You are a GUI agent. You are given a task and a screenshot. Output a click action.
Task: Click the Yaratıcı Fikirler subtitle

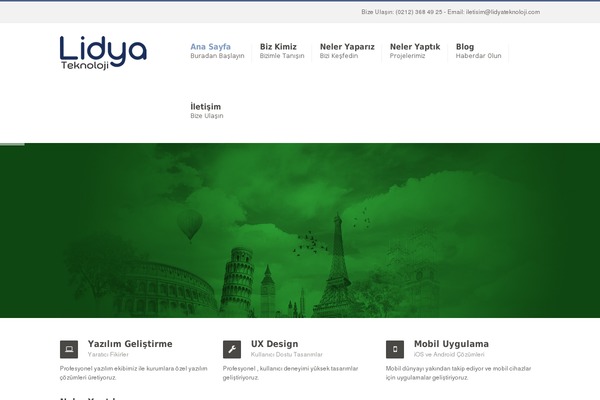tap(108, 354)
